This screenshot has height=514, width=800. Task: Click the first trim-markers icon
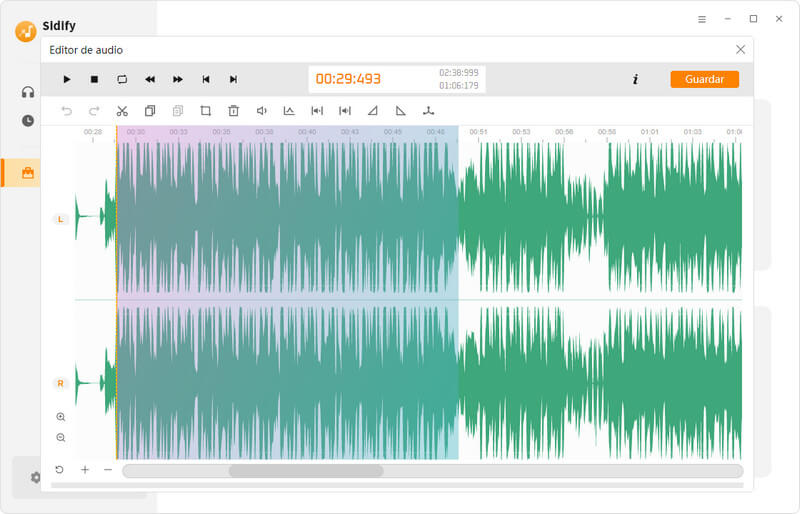[x=317, y=111]
